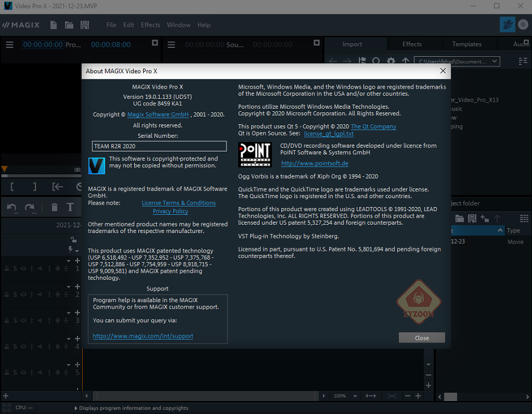Open License Terms & Conditions link

coord(179,203)
